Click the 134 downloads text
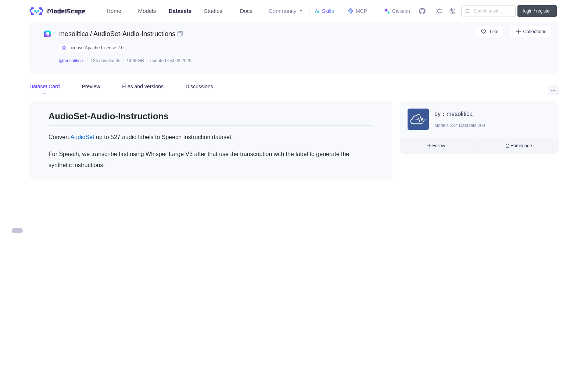588x368 pixels. point(105,61)
